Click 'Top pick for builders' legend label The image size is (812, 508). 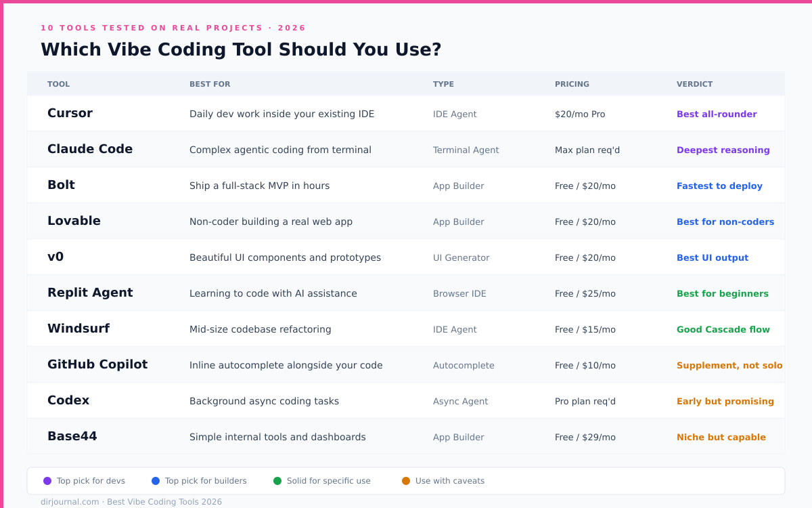click(x=206, y=481)
